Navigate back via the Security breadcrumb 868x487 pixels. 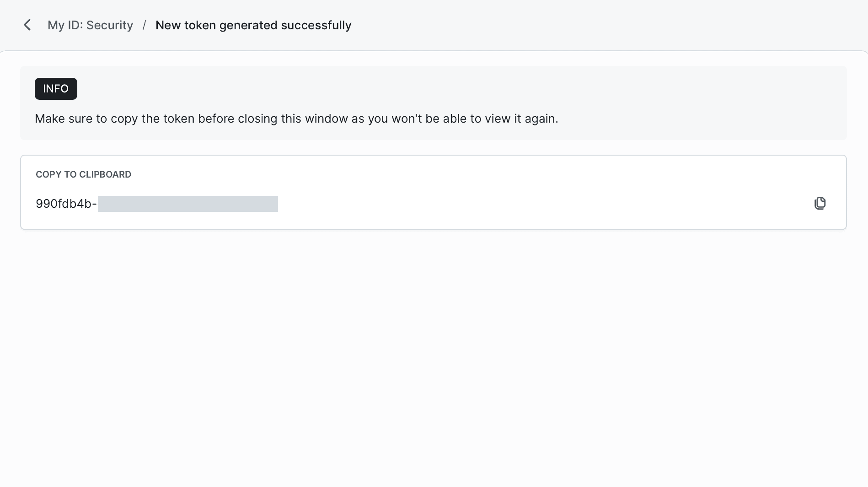coord(90,25)
